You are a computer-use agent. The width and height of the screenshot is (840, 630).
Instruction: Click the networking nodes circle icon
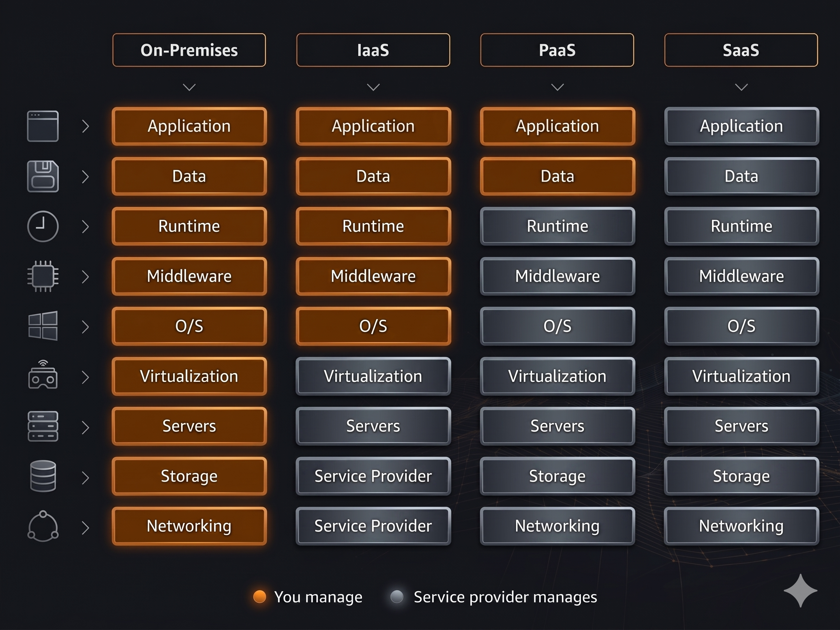coord(43,526)
